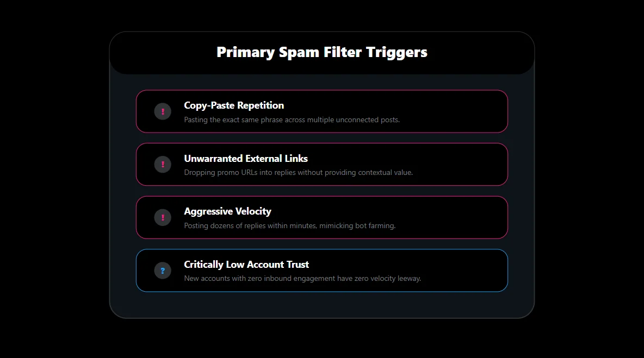
Task: Click the exclamation icon on Copy-Paste Repetition card
Action: click(x=162, y=111)
